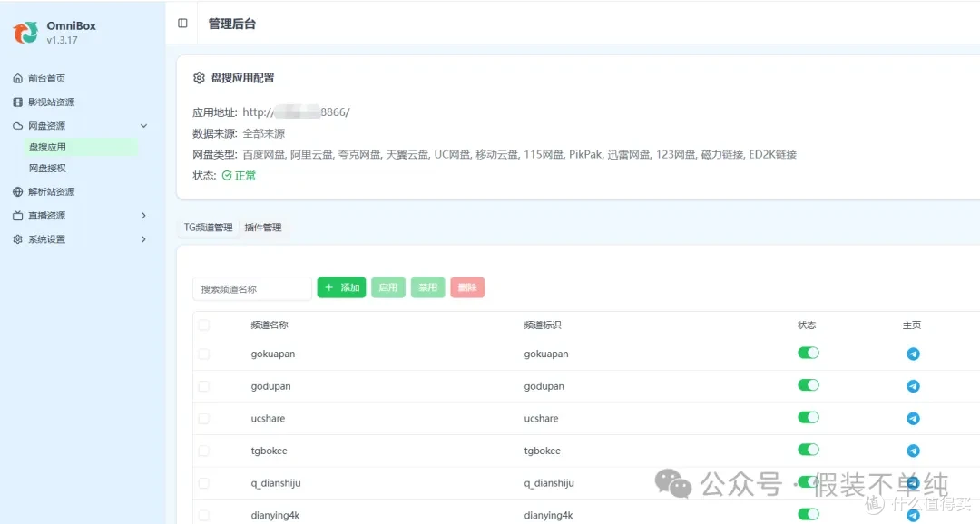Click the 禁用 button
980x524 pixels.
point(427,287)
